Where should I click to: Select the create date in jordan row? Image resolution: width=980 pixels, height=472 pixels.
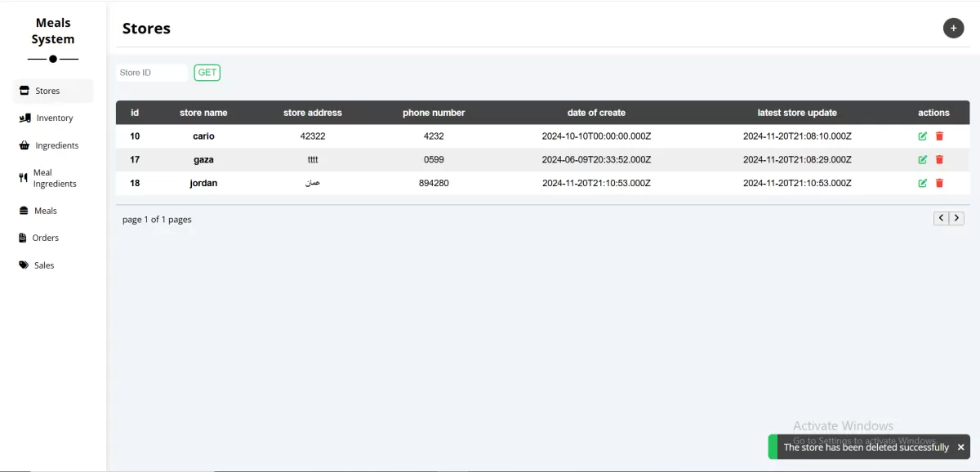tap(596, 184)
